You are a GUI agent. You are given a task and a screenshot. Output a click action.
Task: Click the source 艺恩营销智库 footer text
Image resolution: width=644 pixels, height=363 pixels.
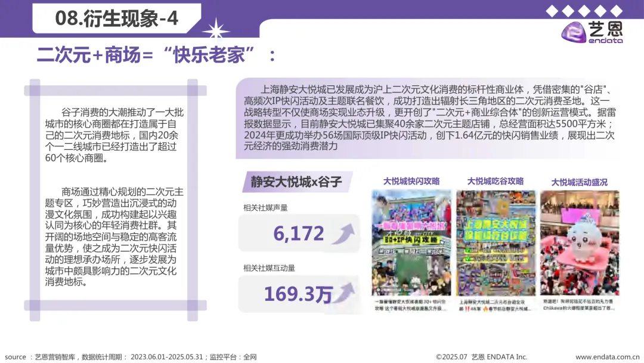131,357
